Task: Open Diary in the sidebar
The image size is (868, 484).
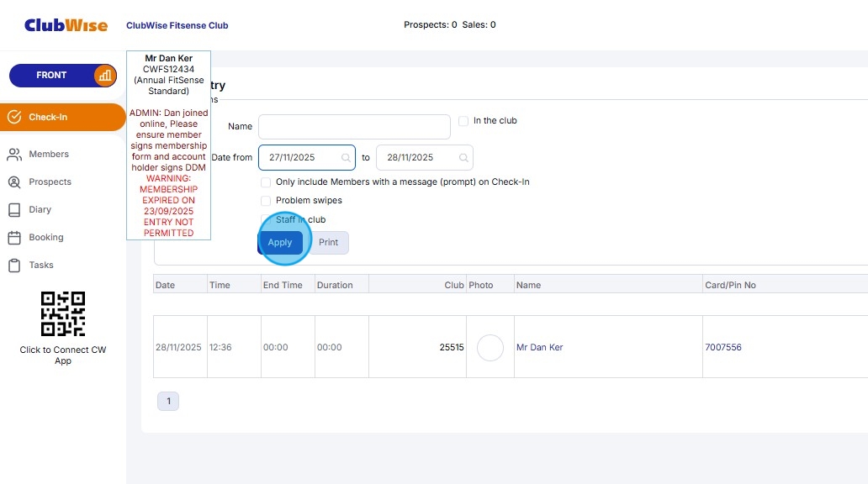Action: (40, 209)
